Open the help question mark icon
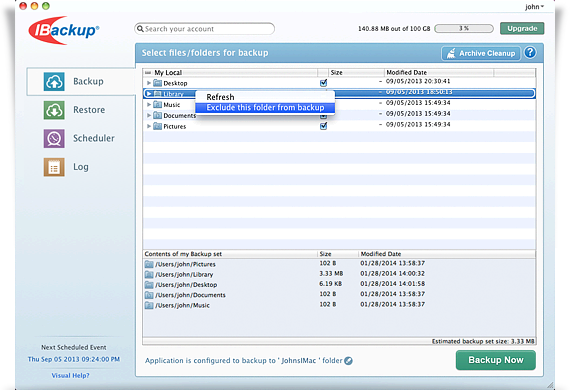Image resolution: width=570 pixels, height=390 pixels. (530, 53)
